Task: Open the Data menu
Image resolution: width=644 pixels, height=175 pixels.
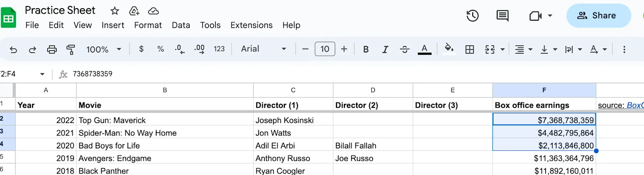Action: [x=181, y=25]
